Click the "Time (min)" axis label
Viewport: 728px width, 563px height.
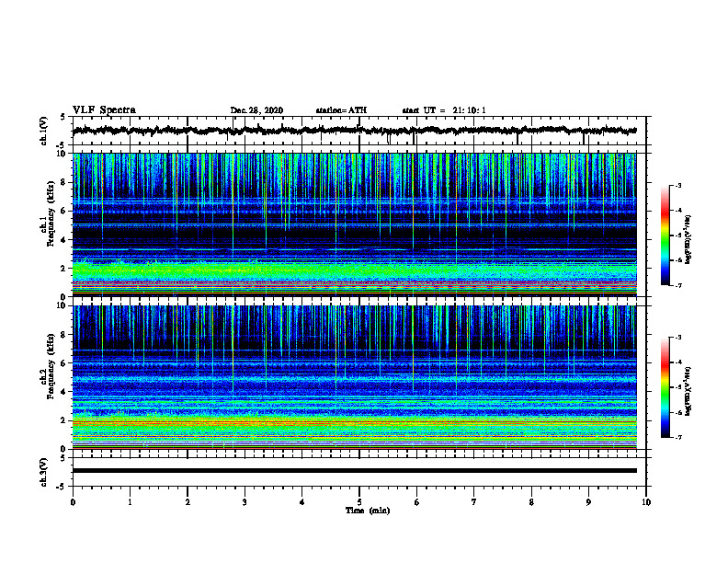[368, 511]
